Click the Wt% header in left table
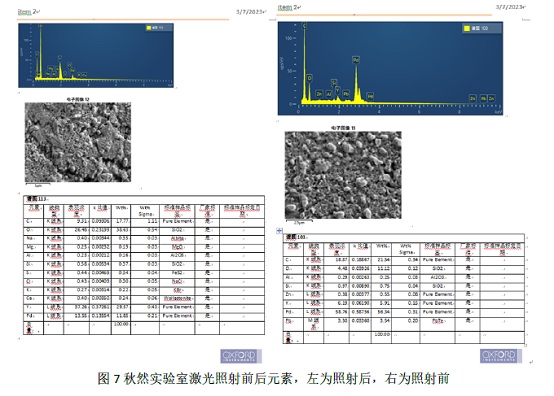The width and height of the screenshot is (554, 396). (x=121, y=208)
